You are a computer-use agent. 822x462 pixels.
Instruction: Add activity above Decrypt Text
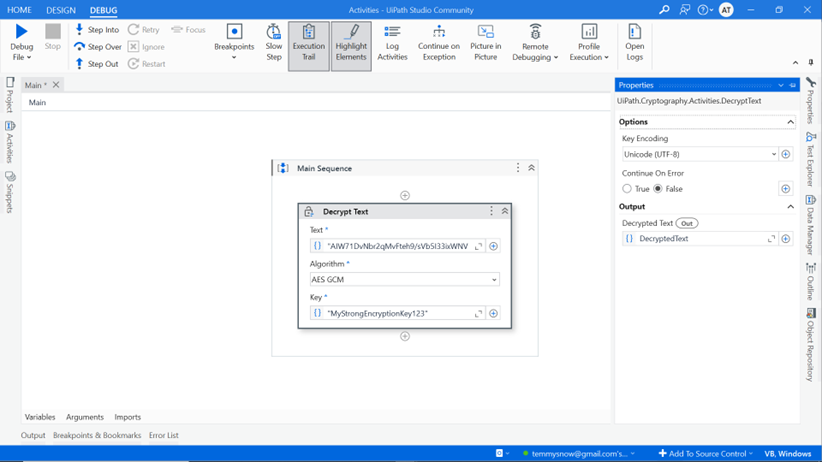tap(405, 196)
